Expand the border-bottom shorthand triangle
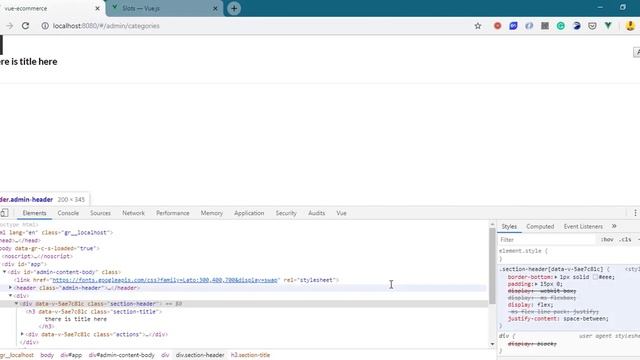The width and height of the screenshot is (640, 360). [x=556, y=277]
